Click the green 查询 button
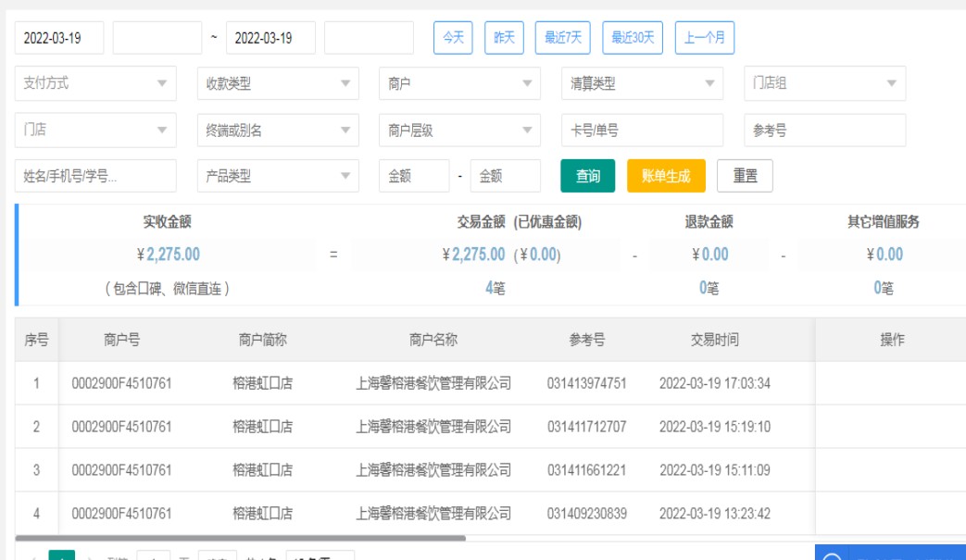 tap(587, 176)
